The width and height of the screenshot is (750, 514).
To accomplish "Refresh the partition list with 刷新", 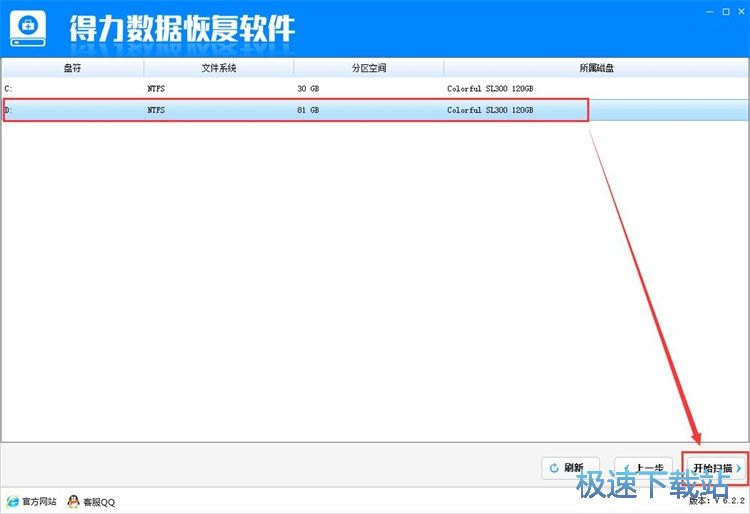I will [x=570, y=468].
